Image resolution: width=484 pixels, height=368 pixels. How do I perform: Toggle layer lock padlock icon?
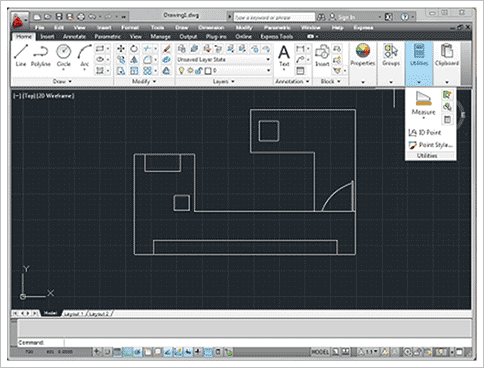point(199,71)
